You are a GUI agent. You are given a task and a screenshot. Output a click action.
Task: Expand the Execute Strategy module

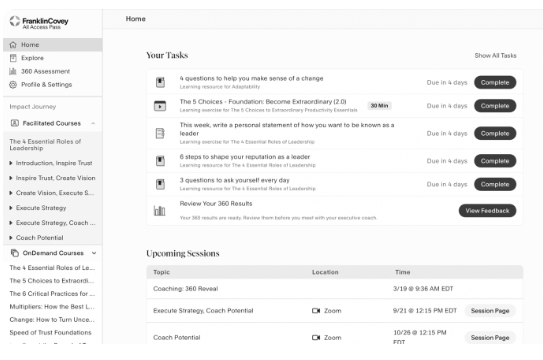coord(11,208)
